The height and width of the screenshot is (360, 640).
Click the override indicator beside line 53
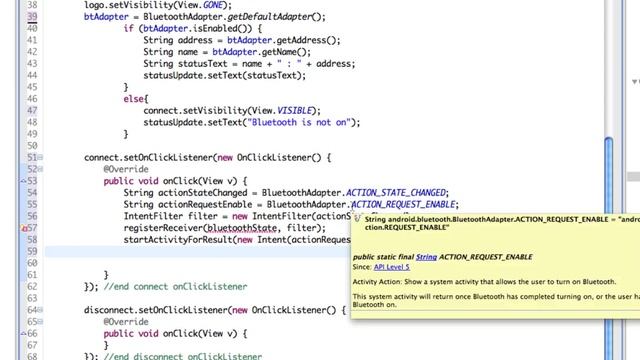[x=24, y=181]
